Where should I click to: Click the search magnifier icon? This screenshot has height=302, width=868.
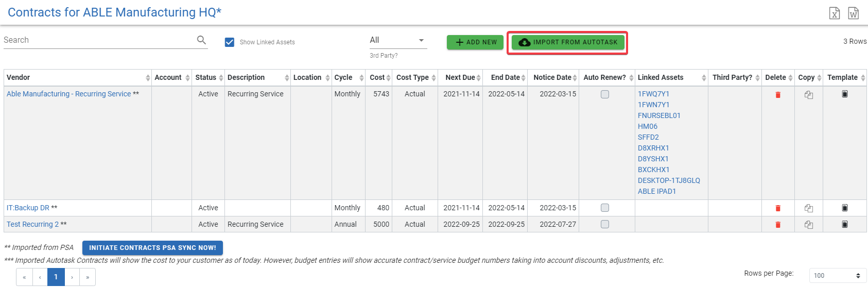coord(201,40)
